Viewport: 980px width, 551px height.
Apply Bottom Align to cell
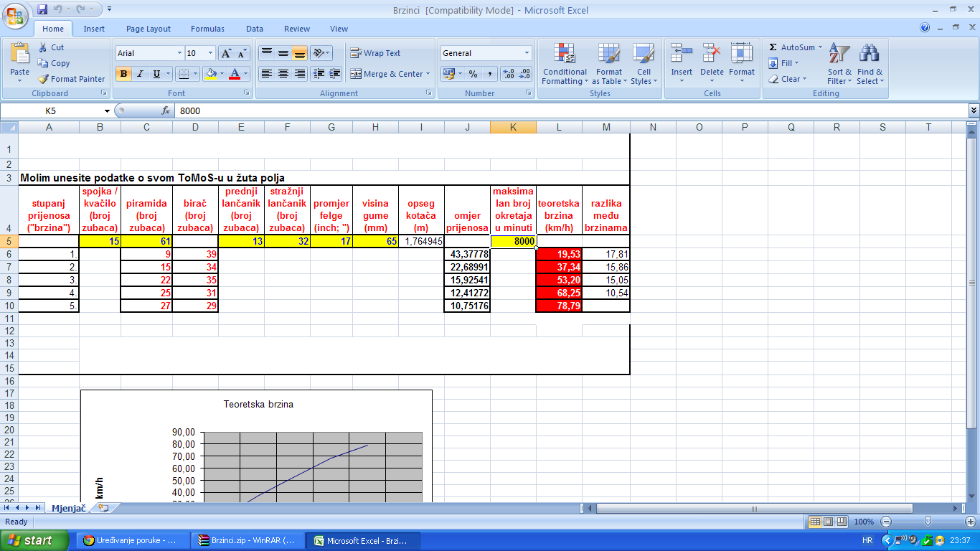299,53
